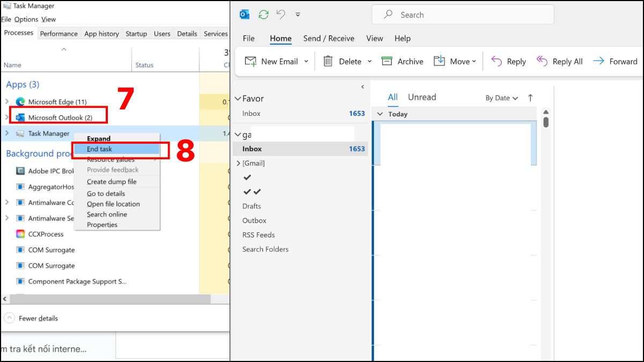Collapse the Favorites section
Viewport: 644px width, 362px height.
coord(238,99)
